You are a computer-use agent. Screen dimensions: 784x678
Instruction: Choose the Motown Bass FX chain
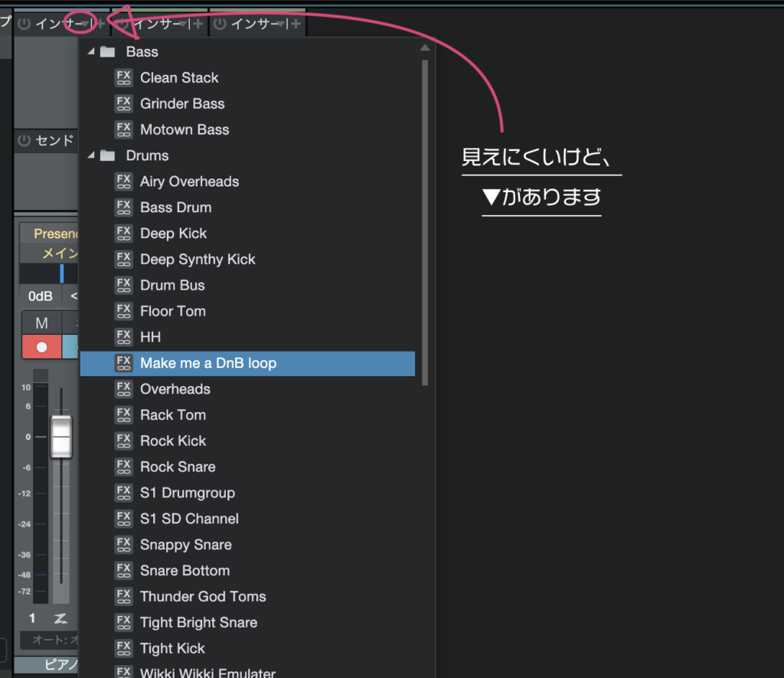[185, 129]
